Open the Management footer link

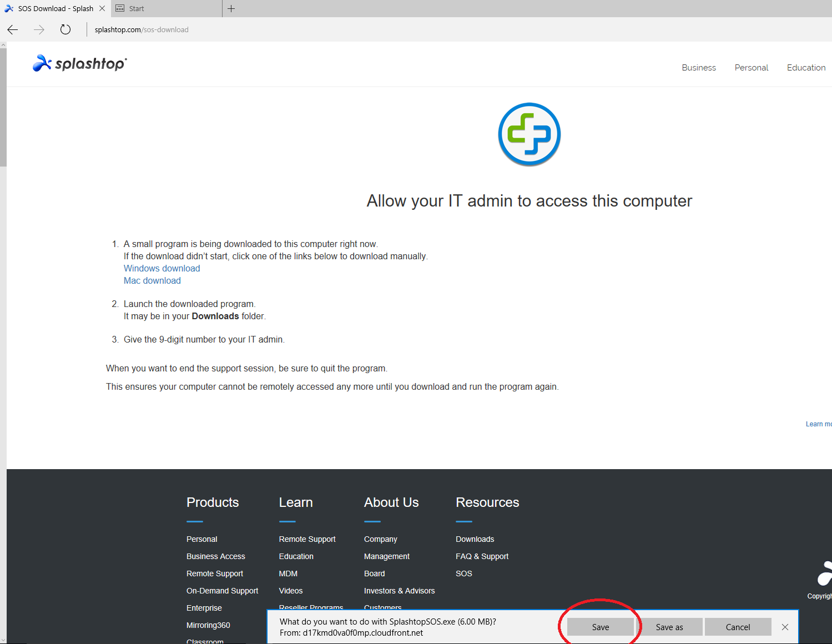pos(387,556)
